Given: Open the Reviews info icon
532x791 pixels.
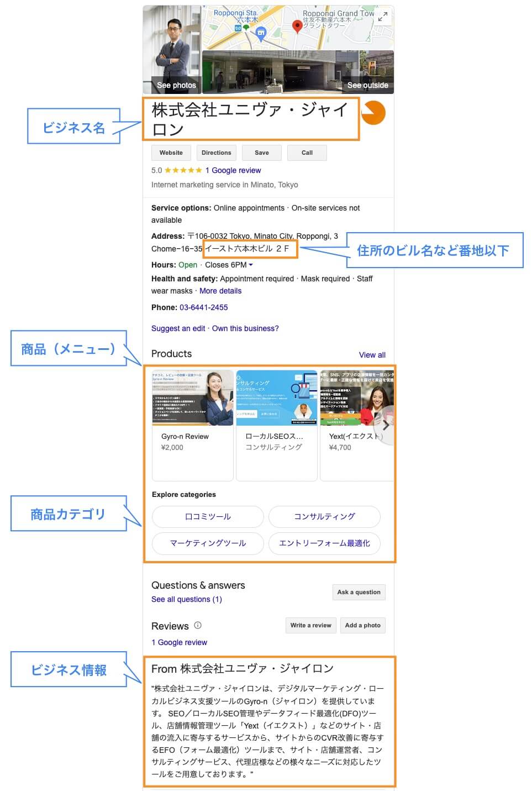Looking at the screenshot, I should tap(198, 625).
